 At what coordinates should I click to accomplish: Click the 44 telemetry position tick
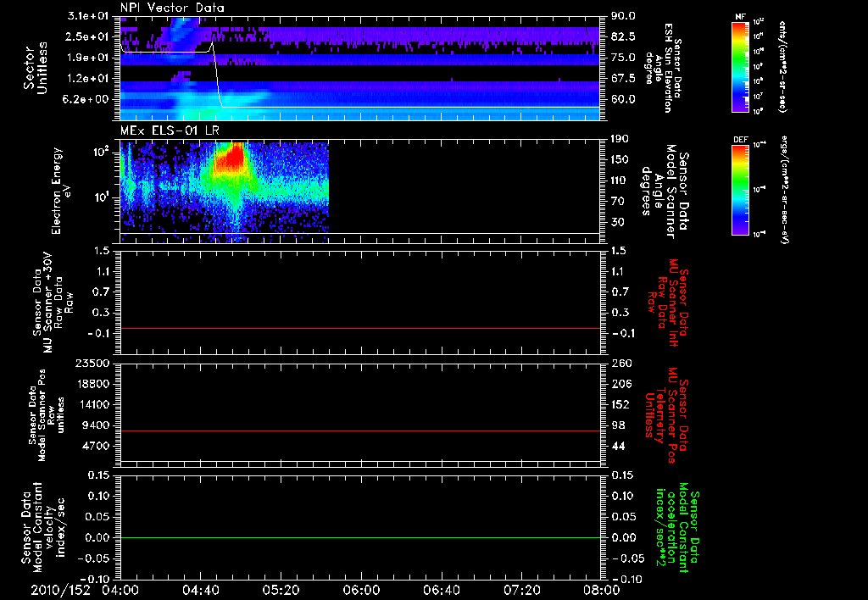(618, 446)
